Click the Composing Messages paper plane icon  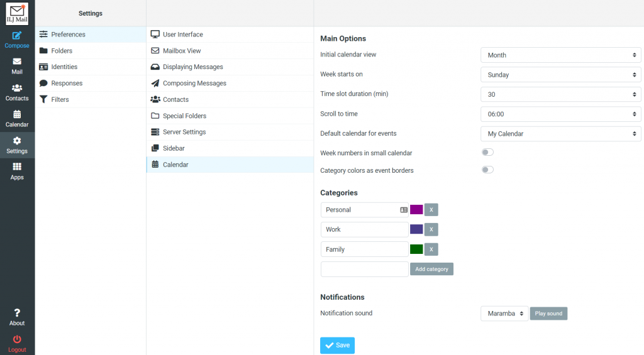pyautogui.click(x=155, y=84)
